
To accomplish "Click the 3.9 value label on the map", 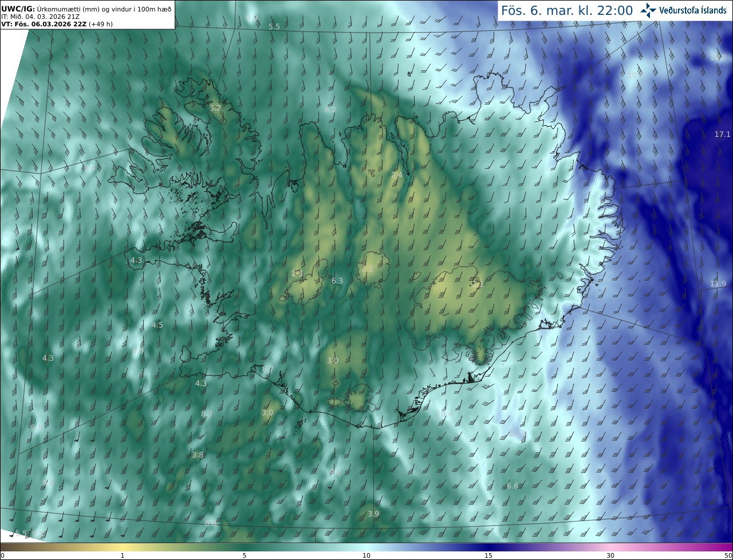I will click(373, 514).
